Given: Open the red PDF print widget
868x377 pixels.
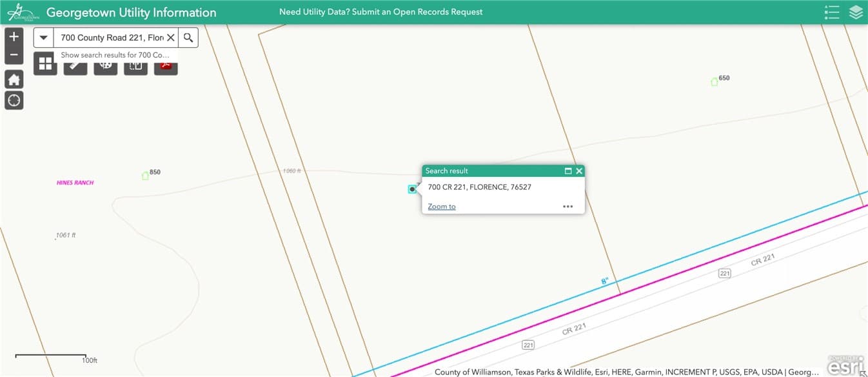Looking at the screenshot, I should click(166, 68).
